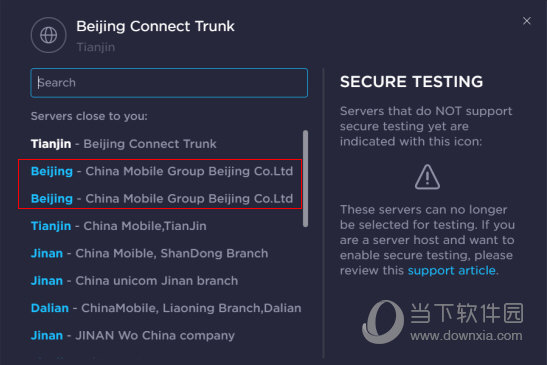Viewport: 547px width, 365px height.
Task: Pick Jinan - China Moible ShanDong Branch
Action: coord(149,253)
